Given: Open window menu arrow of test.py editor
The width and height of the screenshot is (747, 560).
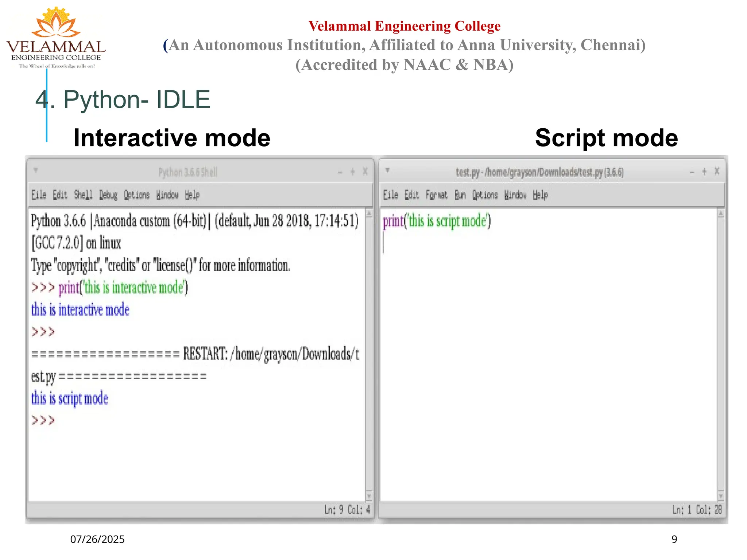Looking at the screenshot, I should tap(388, 170).
